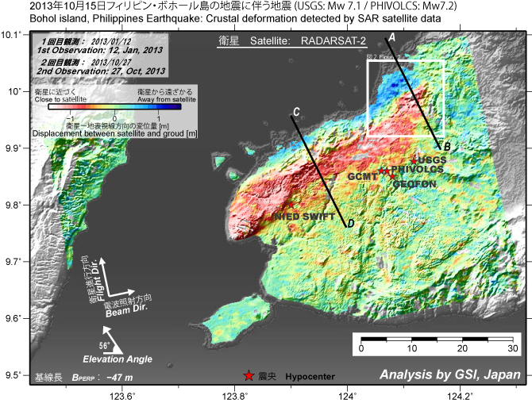
Task: Click the English title line about Bohol island
Action: coord(236,18)
